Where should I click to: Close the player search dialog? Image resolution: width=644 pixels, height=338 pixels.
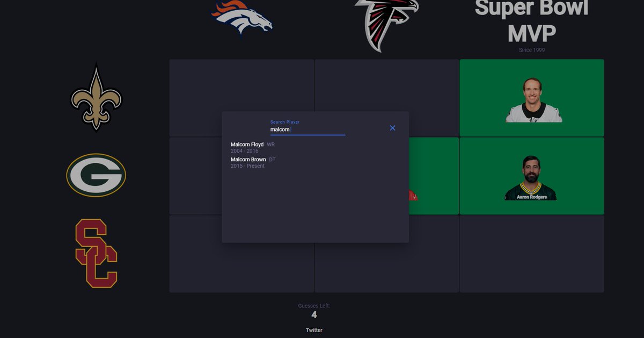[392, 128]
